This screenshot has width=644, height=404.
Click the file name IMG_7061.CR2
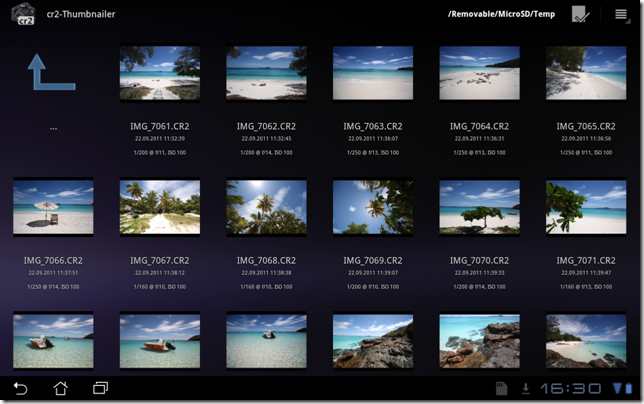point(160,126)
